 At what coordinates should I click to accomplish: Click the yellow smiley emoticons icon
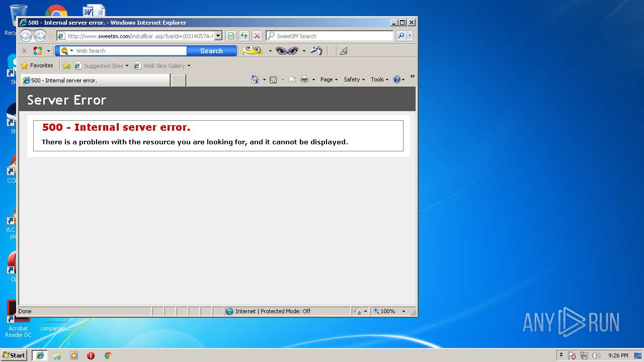click(x=252, y=50)
